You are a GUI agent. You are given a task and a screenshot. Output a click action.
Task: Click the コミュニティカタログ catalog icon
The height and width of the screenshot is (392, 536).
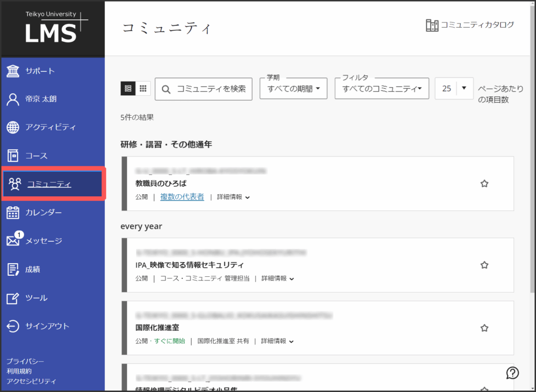(x=432, y=25)
